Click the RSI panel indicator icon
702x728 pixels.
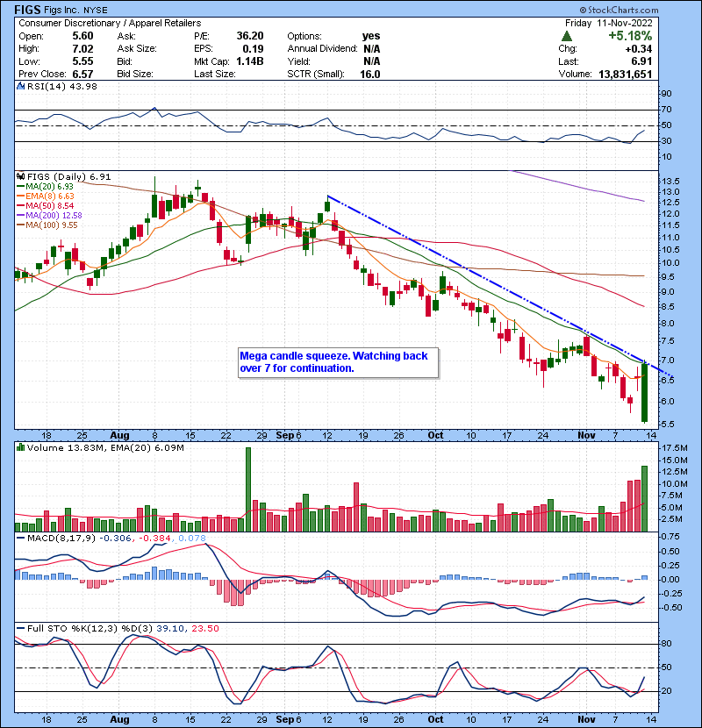coord(20,86)
